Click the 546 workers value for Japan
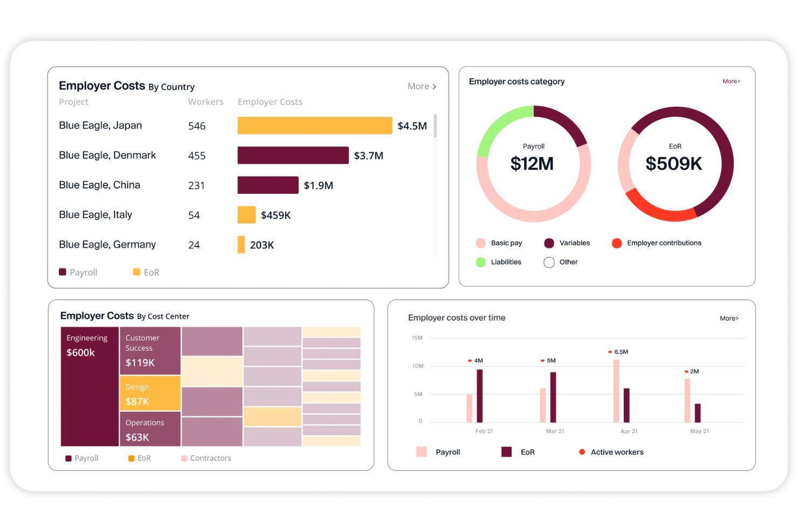798x532 pixels. coord(197,126)
